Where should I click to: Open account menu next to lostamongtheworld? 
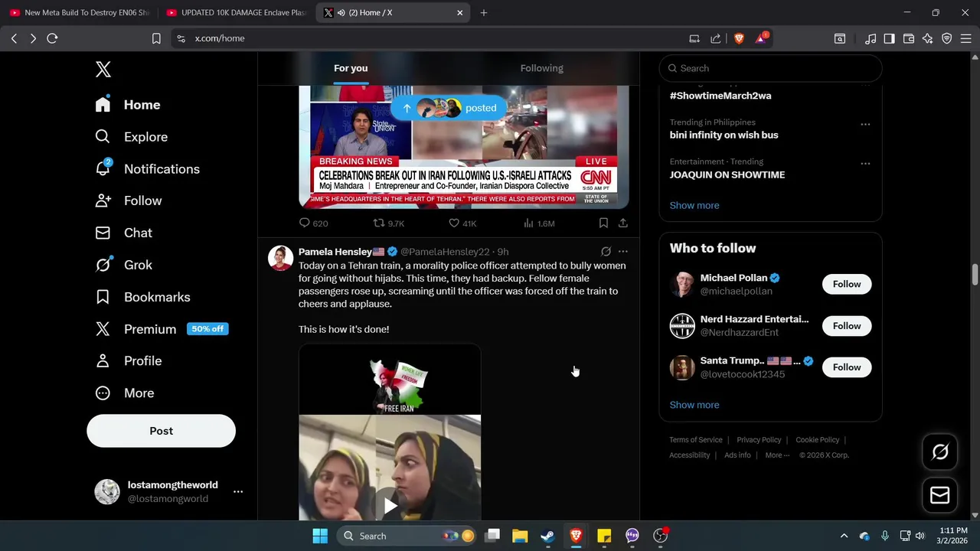[x=238, y=491]
